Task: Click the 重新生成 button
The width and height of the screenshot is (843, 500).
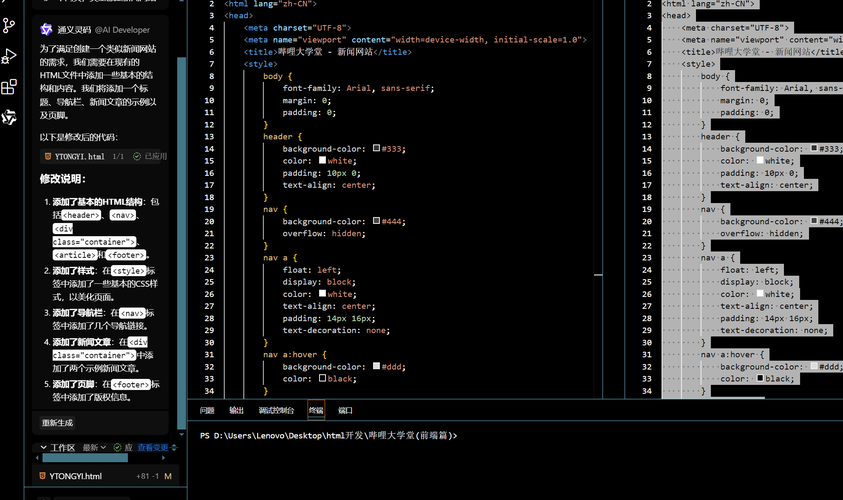Action: click(58, 423)
